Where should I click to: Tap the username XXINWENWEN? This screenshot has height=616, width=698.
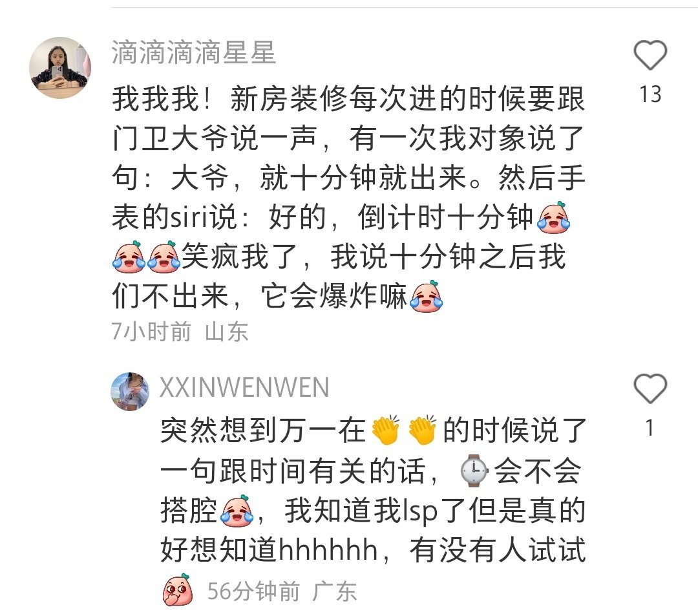pos(244,387)
